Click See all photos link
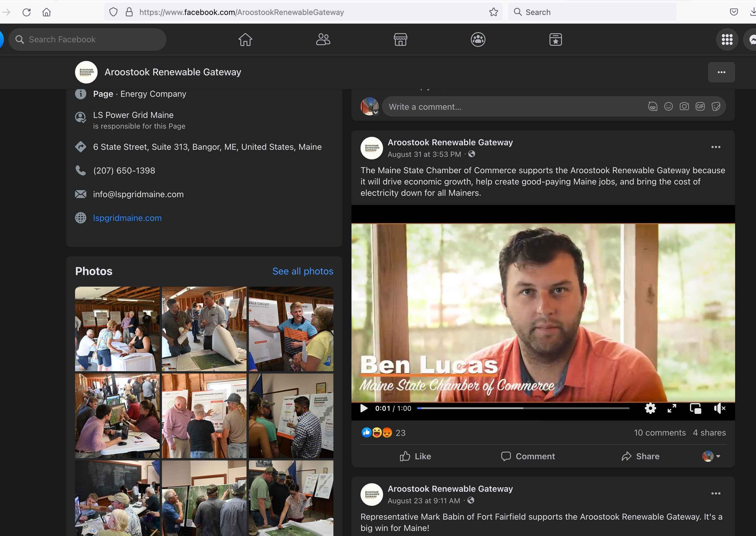The image size is (756, 536). coord(303,271)
